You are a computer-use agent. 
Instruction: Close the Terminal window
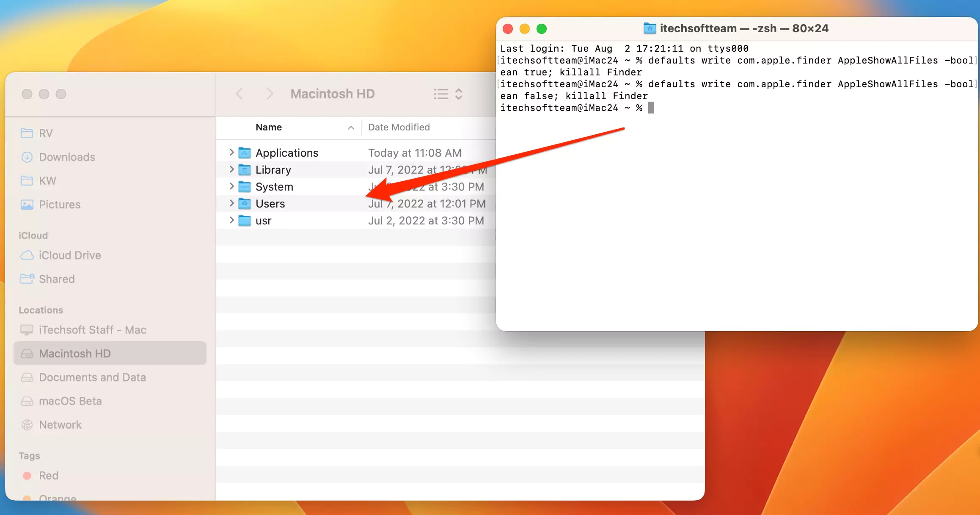click(508, 29)
